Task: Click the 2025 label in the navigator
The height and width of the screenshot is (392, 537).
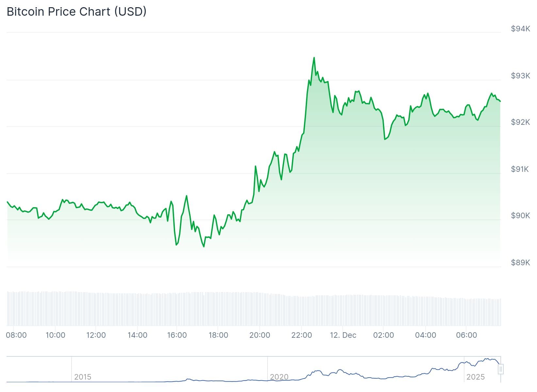Action: (x=476, y=377)
